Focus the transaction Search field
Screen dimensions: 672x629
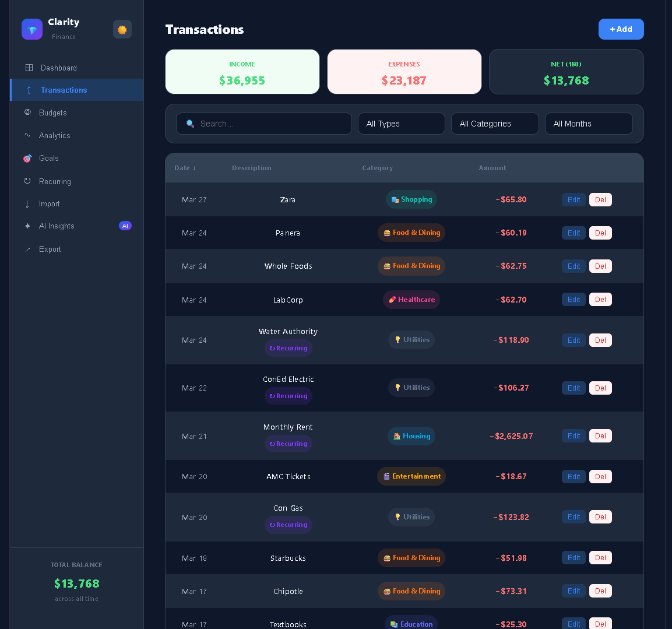pos(264,124)
